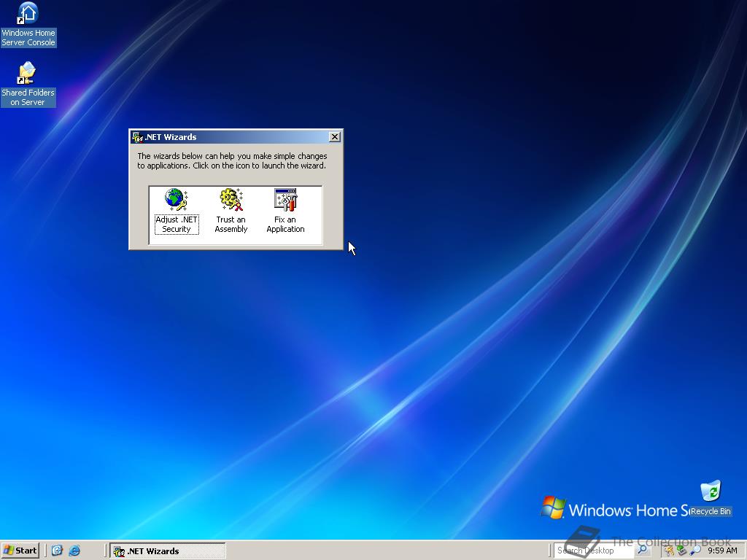
Task: Click Show Desktop quick launch icon
Action: click(57, 551)
